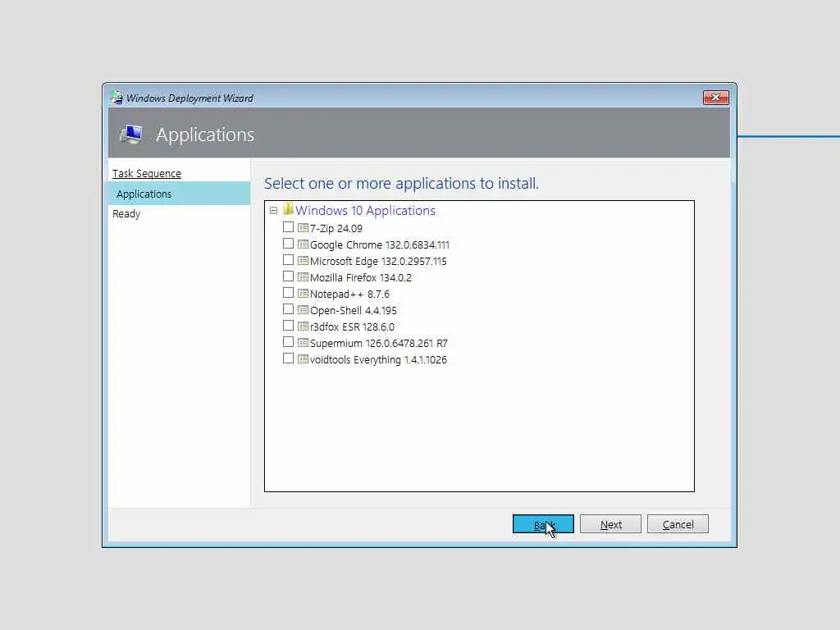Image resolution: width=840 pixels, height=630 pixels.
Task: Enable the Microsoft Edge 132.0.2957.115 checkbox
Action: click(x=288, y=260)
